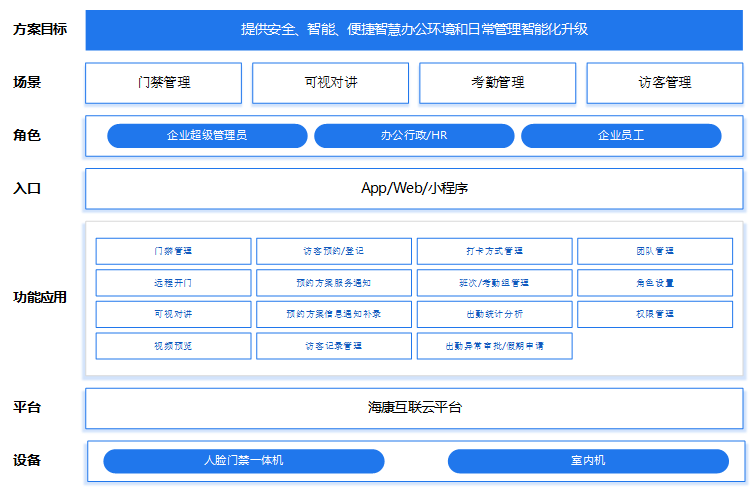Viewport: 754px width, 495px height.
Task: Select the 企业员工 role pill
Action: point(621,136)
